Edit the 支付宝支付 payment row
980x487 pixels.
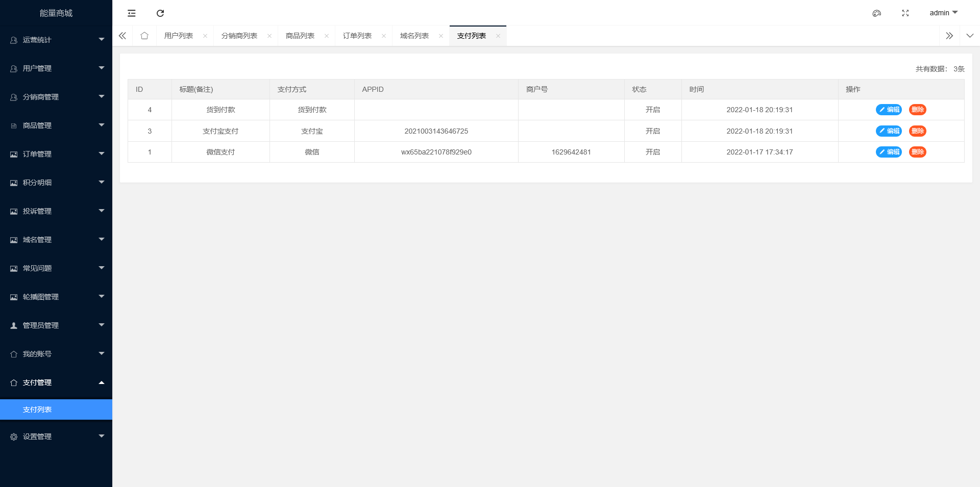point(889,131)
